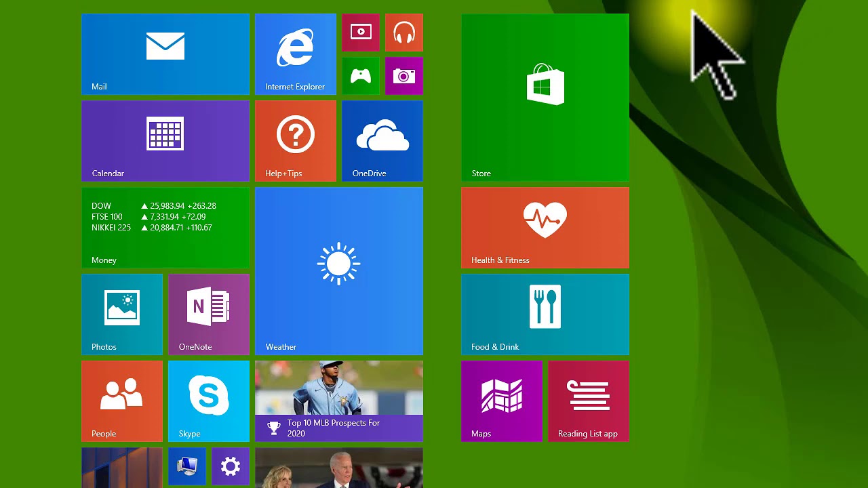868x488 pixels.
Task: Open the Music headphones tile
Action: (404, 33)
